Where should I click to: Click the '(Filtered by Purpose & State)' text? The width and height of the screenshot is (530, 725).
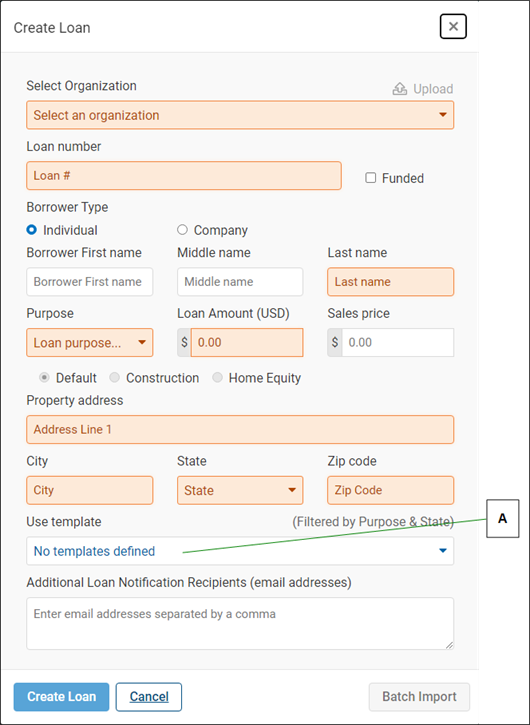[373, 522]
